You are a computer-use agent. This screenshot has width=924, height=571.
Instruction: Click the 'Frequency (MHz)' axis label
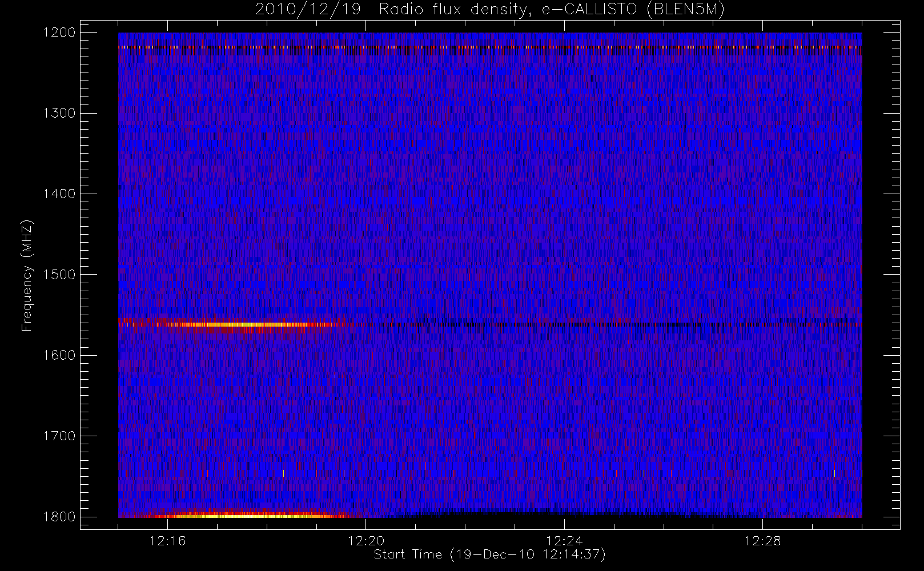click(x=27, y=275)
